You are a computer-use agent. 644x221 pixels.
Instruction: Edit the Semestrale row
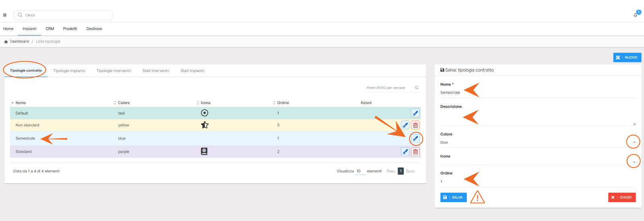point(415,139)
